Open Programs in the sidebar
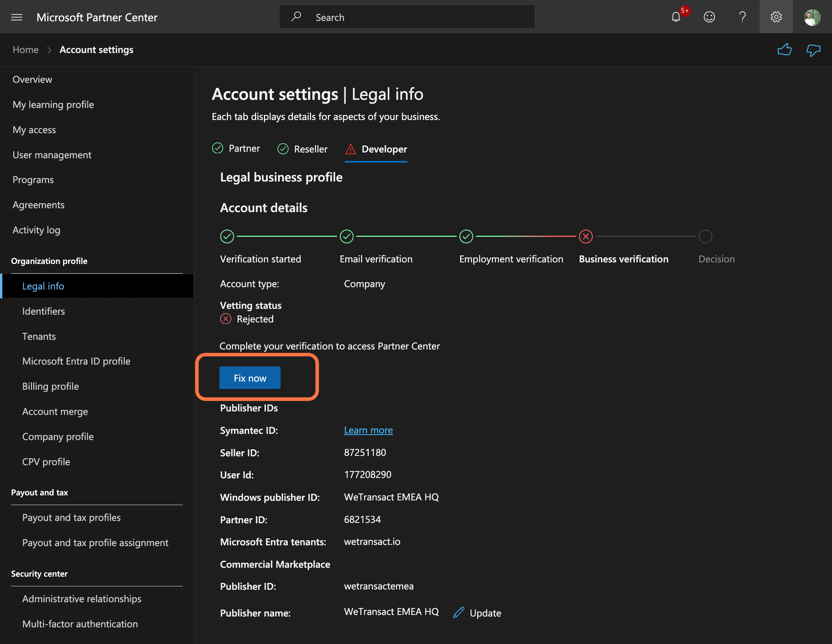 [33, 180]
